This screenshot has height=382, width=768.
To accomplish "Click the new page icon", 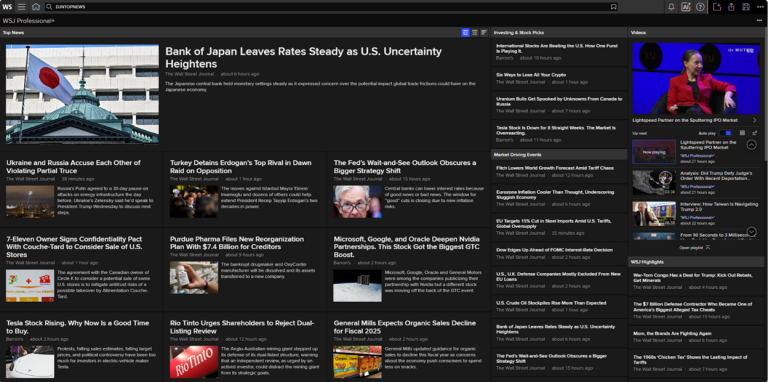I will click(717, 7).
